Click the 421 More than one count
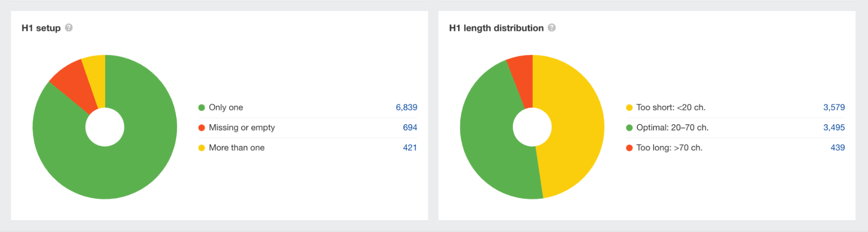 (x=409, y=148)
